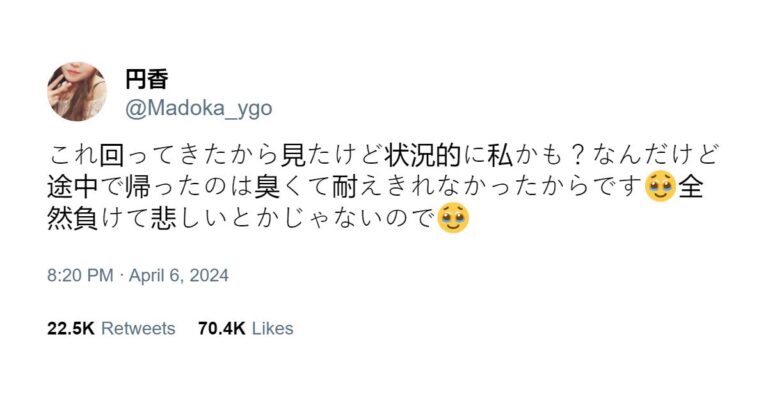Click the teary emoji ending the tweet
This screenshot has height=401, width=768.
pos(453,218)
